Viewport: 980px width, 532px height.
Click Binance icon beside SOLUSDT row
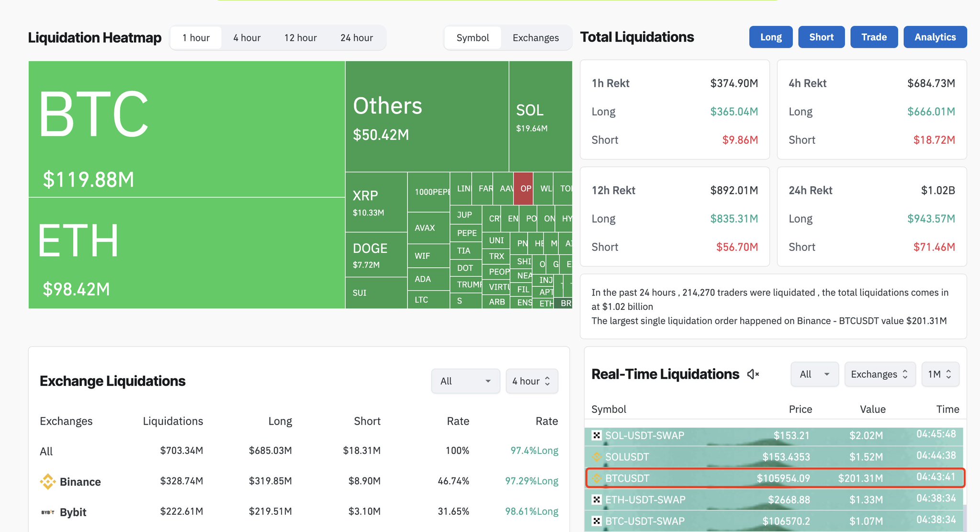[x=597, y=457]
